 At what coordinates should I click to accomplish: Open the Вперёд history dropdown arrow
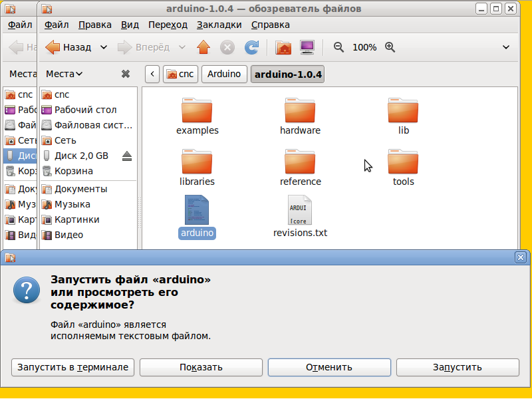pos(182,47)
